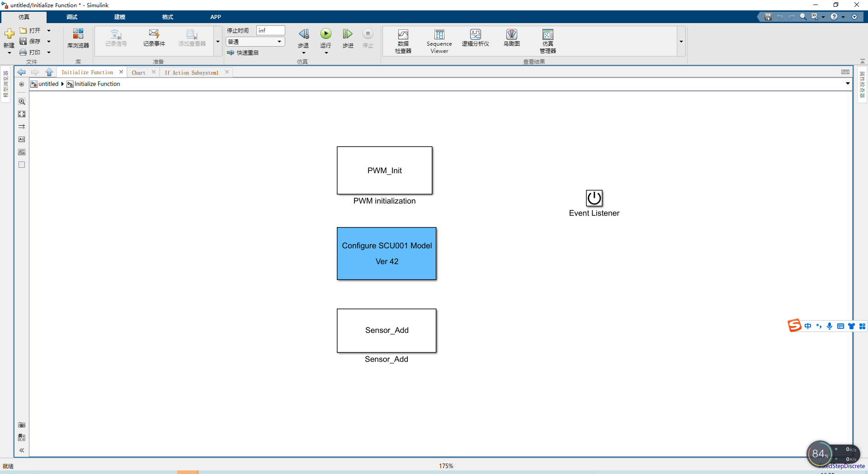
Task: Select the PWM_Init subsystem block
Action: tap(385, 171)
